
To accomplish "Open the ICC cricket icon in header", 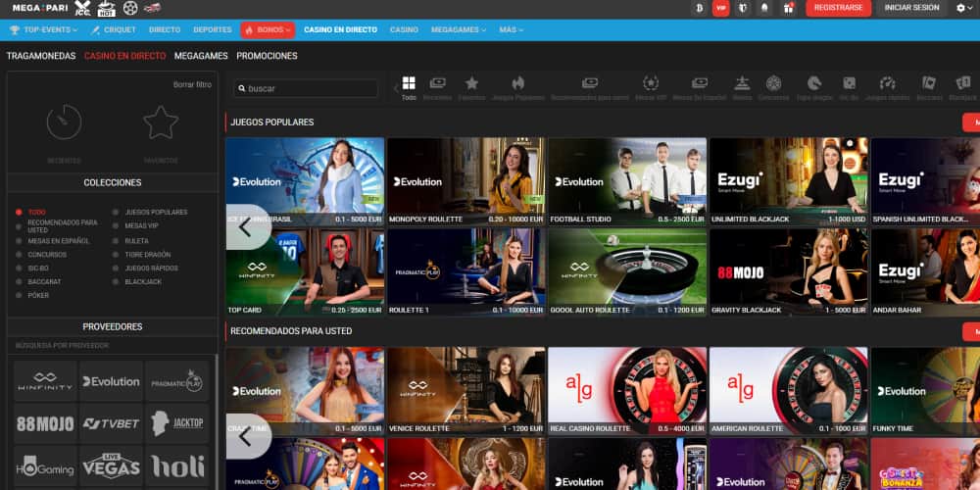I will pyautogui.click(x=82, y=8).
